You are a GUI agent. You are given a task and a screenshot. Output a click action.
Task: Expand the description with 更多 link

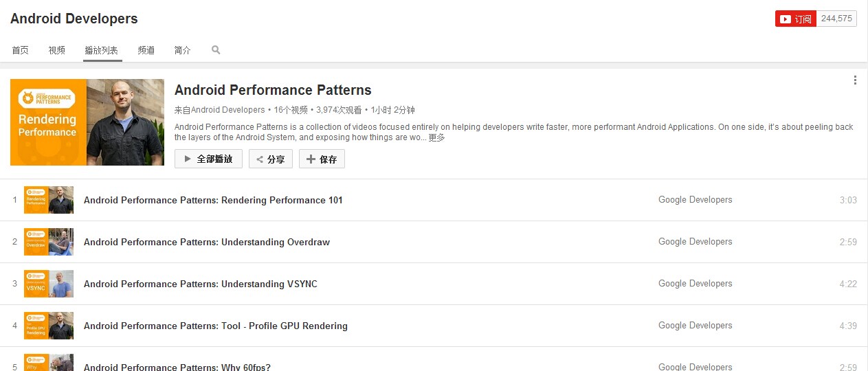point(437,137)
